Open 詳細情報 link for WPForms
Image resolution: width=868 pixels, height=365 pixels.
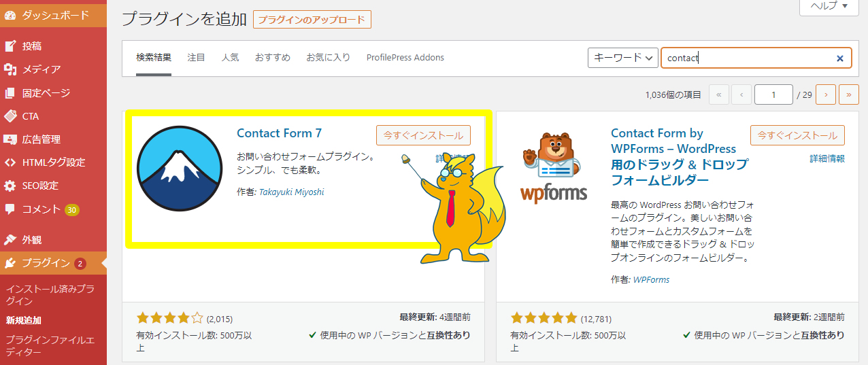(827, 158)
